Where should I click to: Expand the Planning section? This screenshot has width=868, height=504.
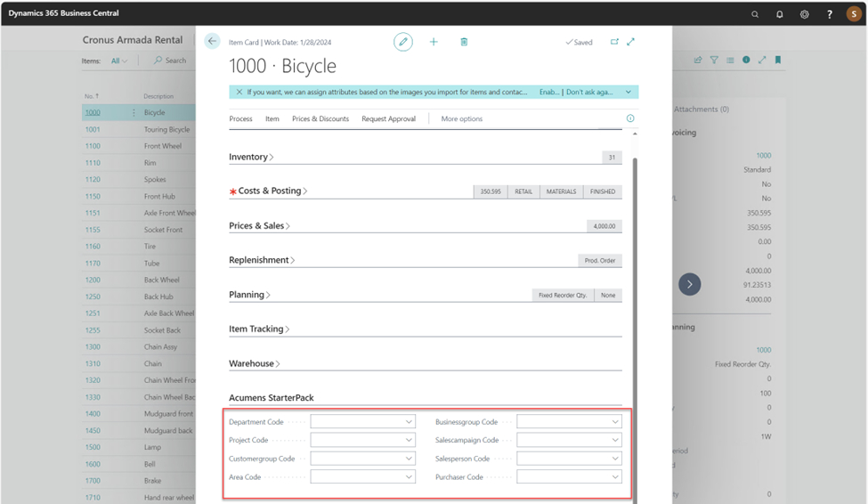pyautogui.click(x=249, y=294)
